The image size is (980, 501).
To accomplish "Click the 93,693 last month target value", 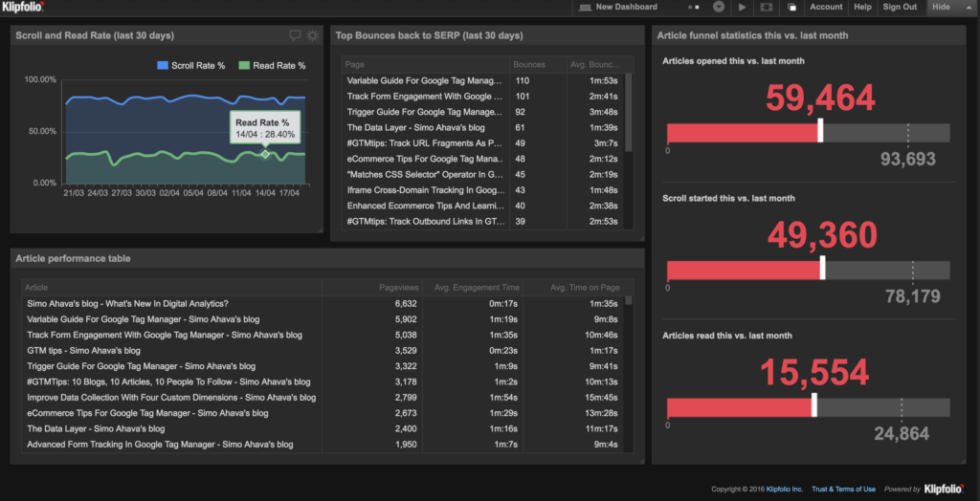I will (x=908, y=160).
